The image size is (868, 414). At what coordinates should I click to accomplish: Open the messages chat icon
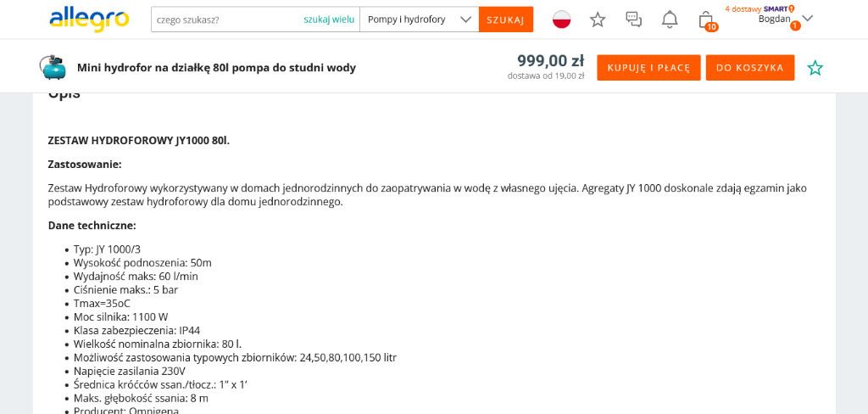coord(633,20)
